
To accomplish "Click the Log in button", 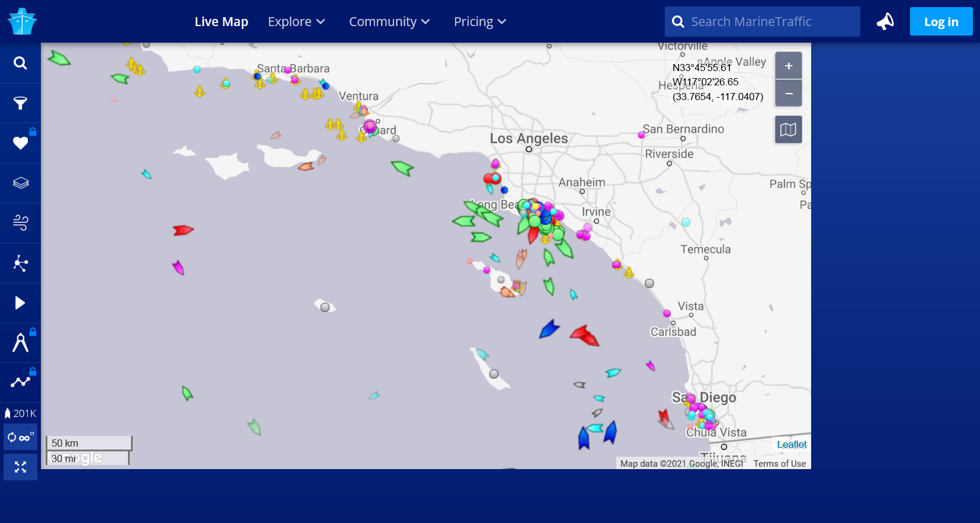I will pyautogui.click(x=941, y=21).
